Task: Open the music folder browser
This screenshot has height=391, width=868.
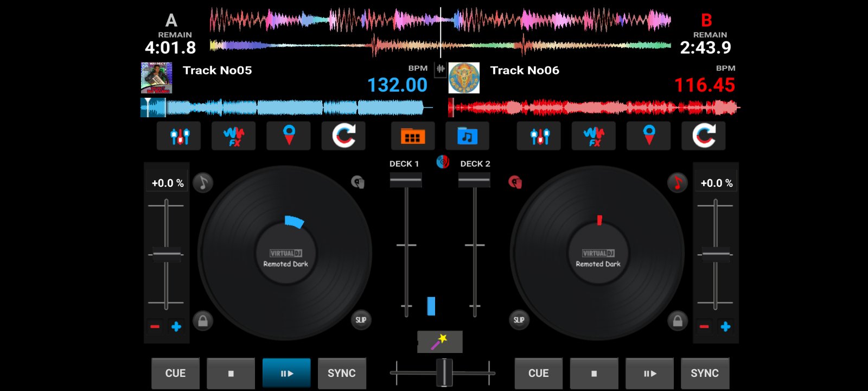Action: click(x=467, y=136)
